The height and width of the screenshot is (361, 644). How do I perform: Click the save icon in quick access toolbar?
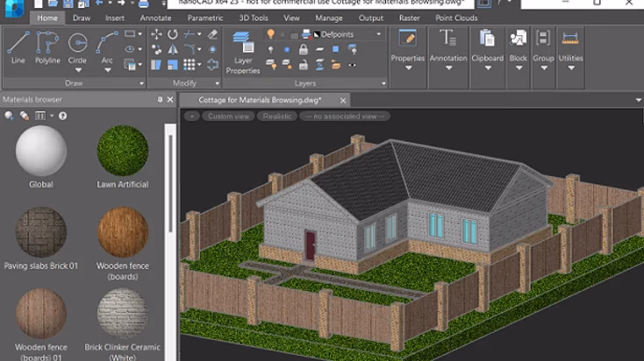pos(68,4)
